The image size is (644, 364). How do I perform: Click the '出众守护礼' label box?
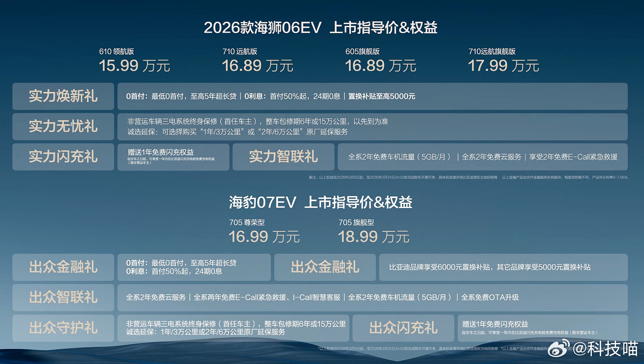63,328
